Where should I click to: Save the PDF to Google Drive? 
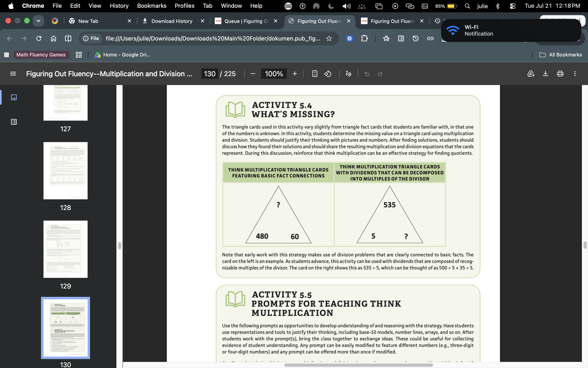[531, 74]
